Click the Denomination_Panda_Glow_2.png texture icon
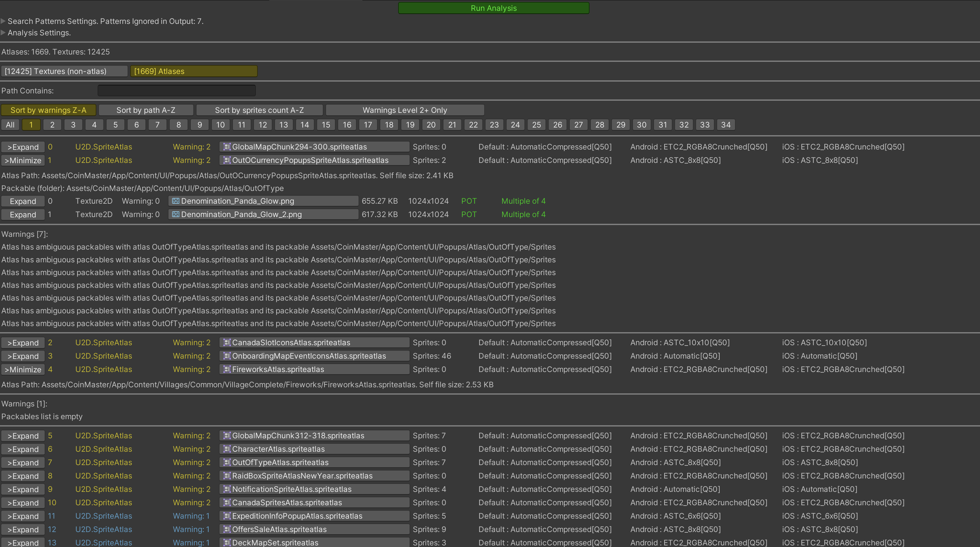980x547 pixels. tap(175, 215)
